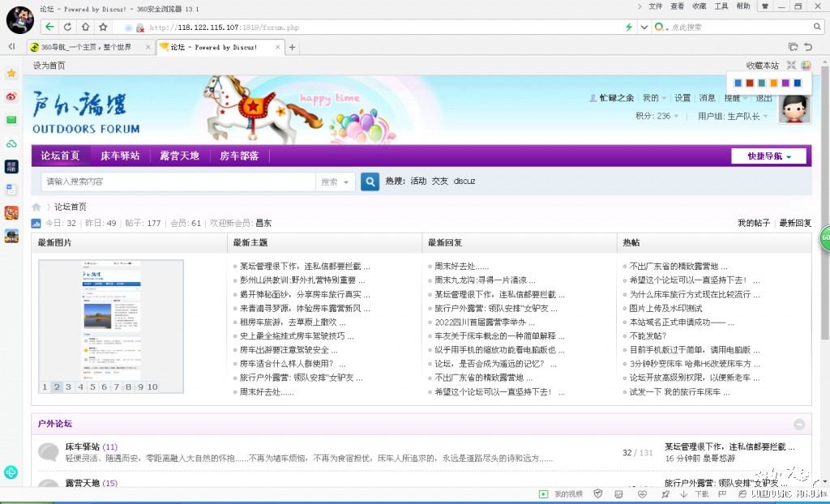830x504 pixels.
Task: Click the forum breadcrumb home icon
Action: (36, 207)
